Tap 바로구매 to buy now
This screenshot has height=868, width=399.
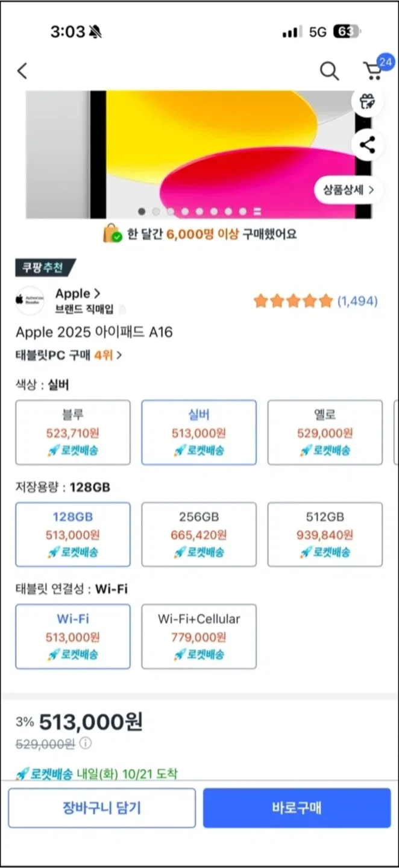point(297,808)
